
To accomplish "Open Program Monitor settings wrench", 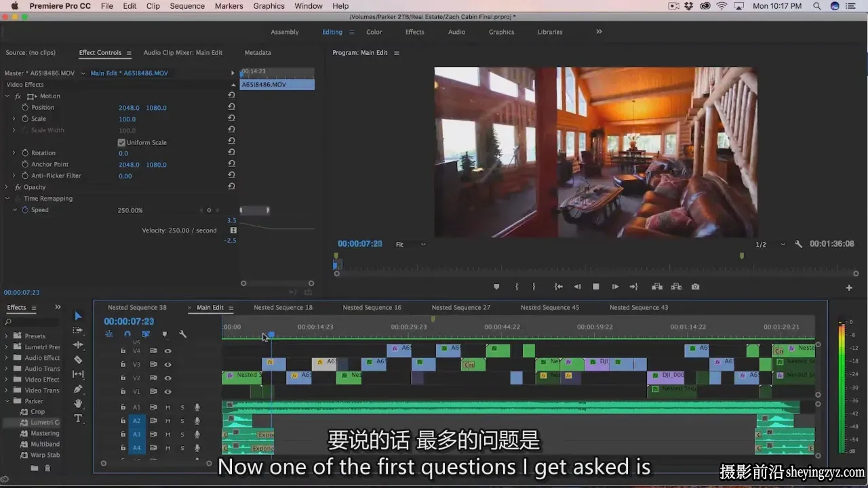I will coord(798,244).
